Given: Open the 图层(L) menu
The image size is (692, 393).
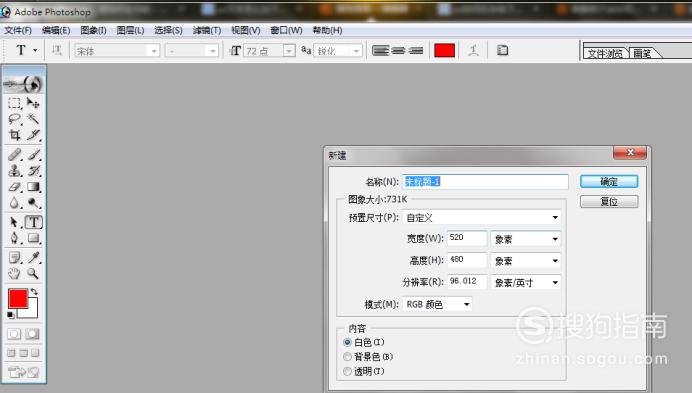Looking at the screenshot, I should pyautogui.click(x=130, y=30).
